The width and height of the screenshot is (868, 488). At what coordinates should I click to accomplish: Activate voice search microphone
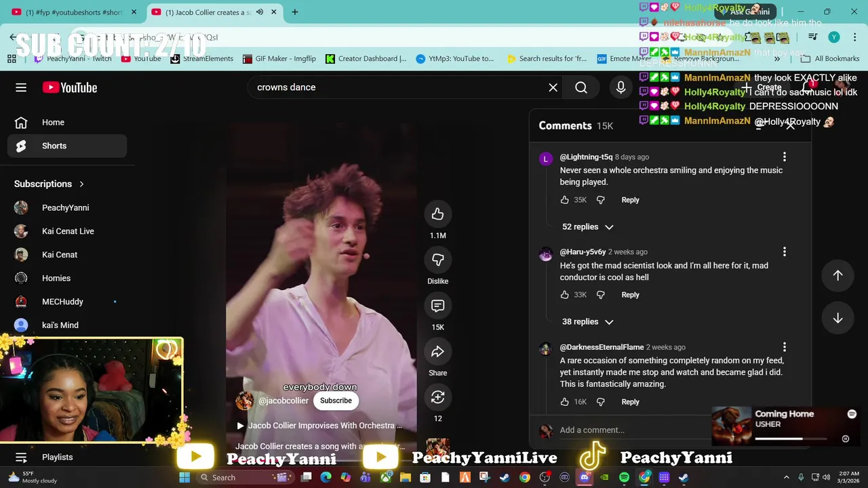pos(620,87)
